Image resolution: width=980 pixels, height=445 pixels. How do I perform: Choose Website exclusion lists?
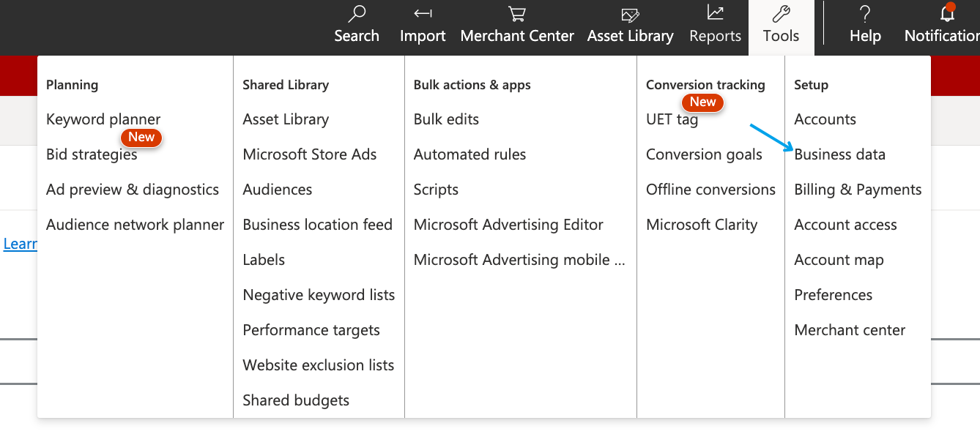point(319,365)
